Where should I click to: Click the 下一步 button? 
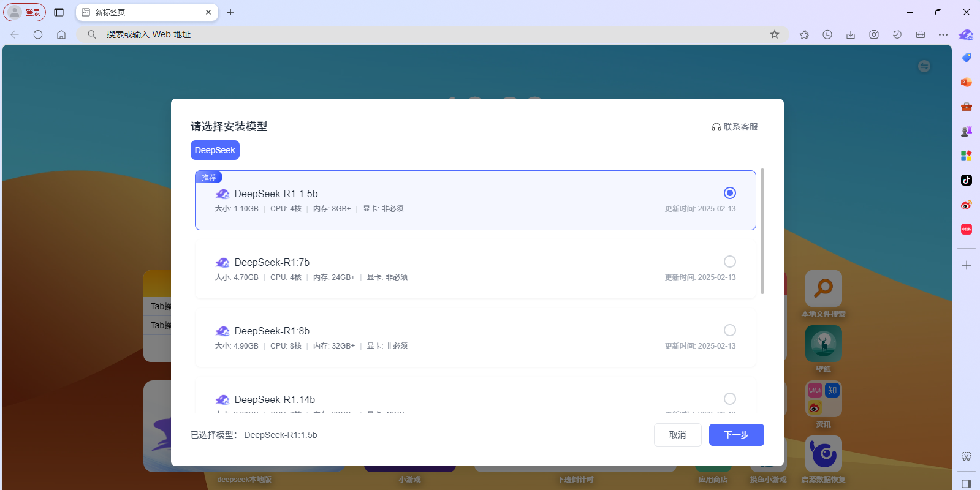click(736, 435)
